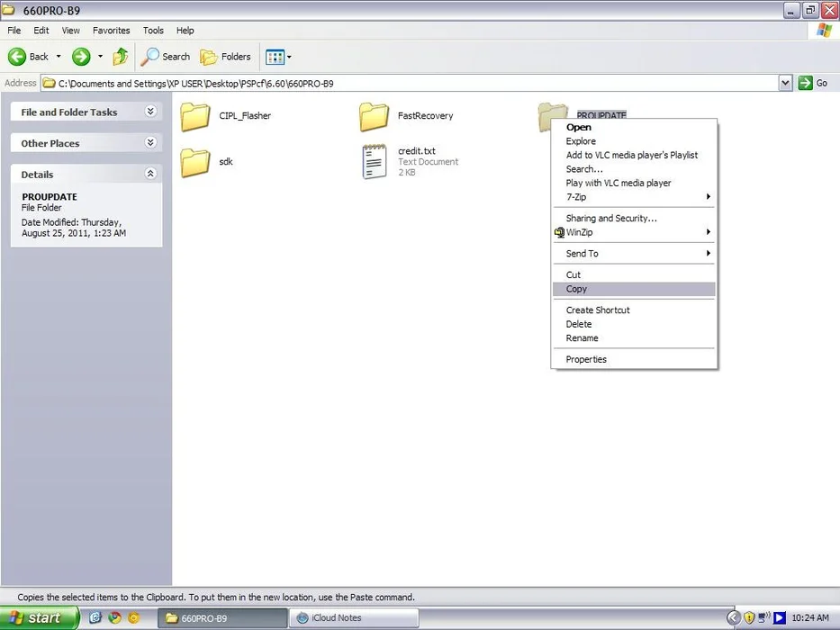Viewport: 840px width, 630px height.
Task: Switch to iCloud Notes taskbar window
Action: tap(356, 618)
